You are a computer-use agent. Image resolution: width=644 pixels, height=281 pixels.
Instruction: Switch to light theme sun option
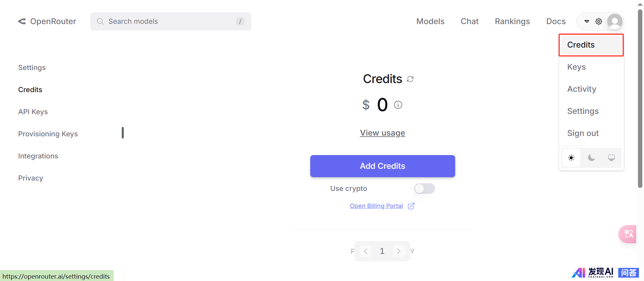pyautogui.click(x=571, y=158)
